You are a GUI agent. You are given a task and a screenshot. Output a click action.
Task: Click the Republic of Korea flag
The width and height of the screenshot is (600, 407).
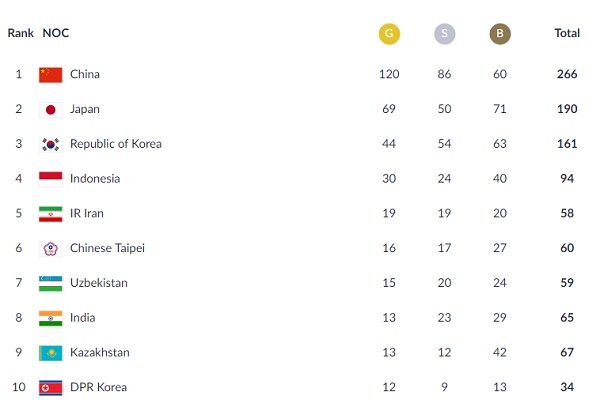[51, 145]
